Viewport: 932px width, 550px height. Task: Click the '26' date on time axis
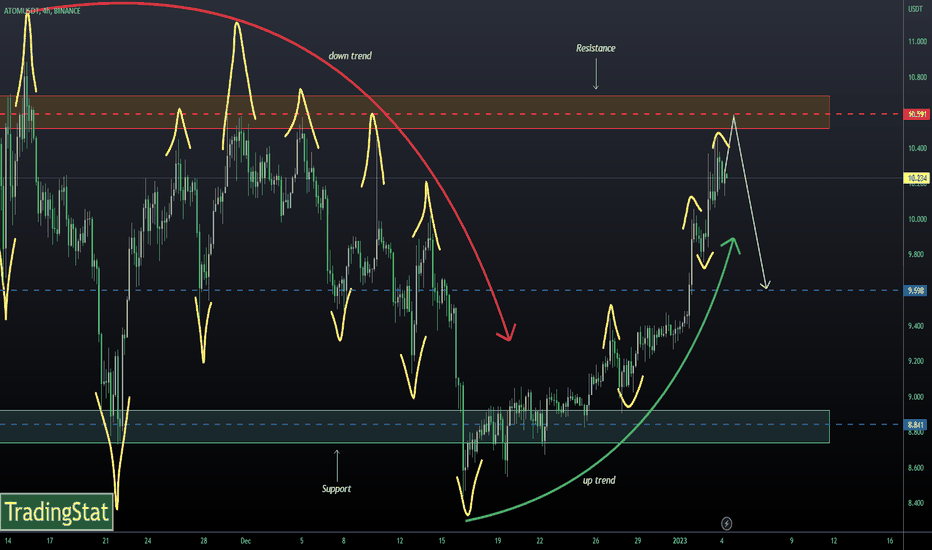[596, 541]
